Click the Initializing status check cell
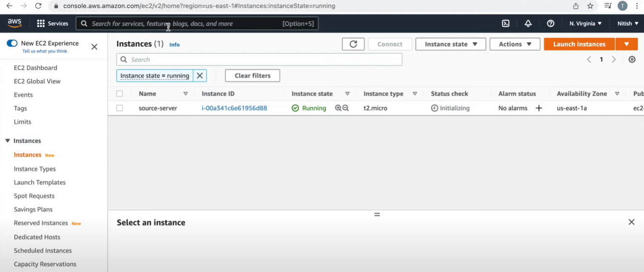 [x=450, y=108]
